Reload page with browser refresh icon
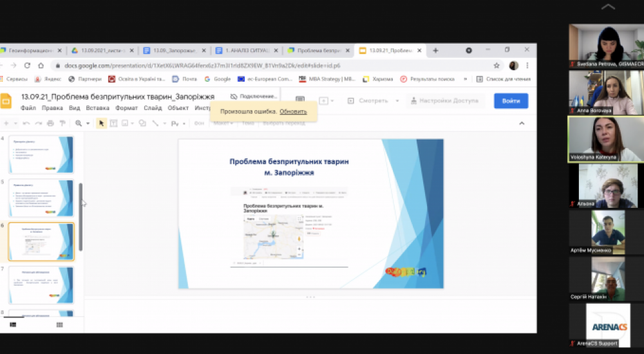The height and width of the screenshot is (354, 644). pyautogui.click(x=27, y=65)
